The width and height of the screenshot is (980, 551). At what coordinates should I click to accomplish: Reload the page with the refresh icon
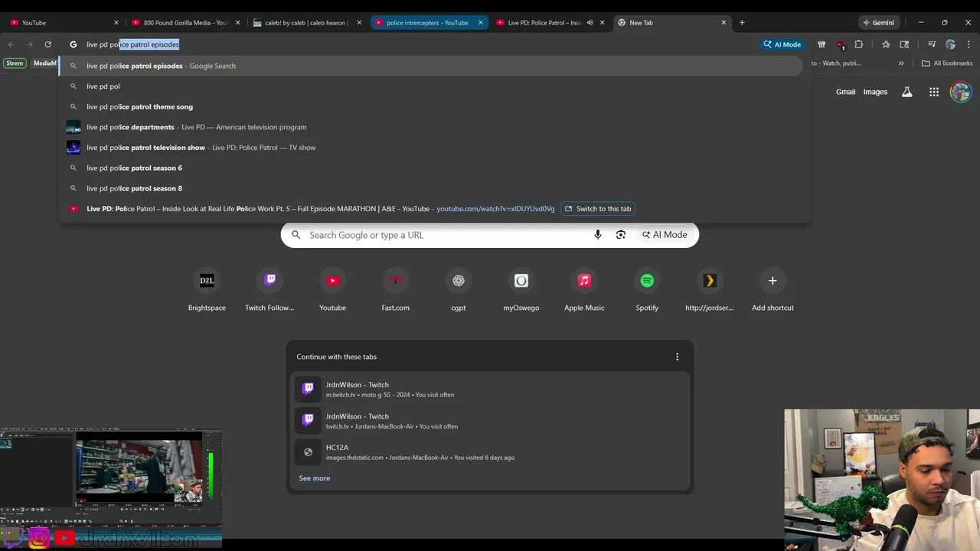(x=47, y=44)
